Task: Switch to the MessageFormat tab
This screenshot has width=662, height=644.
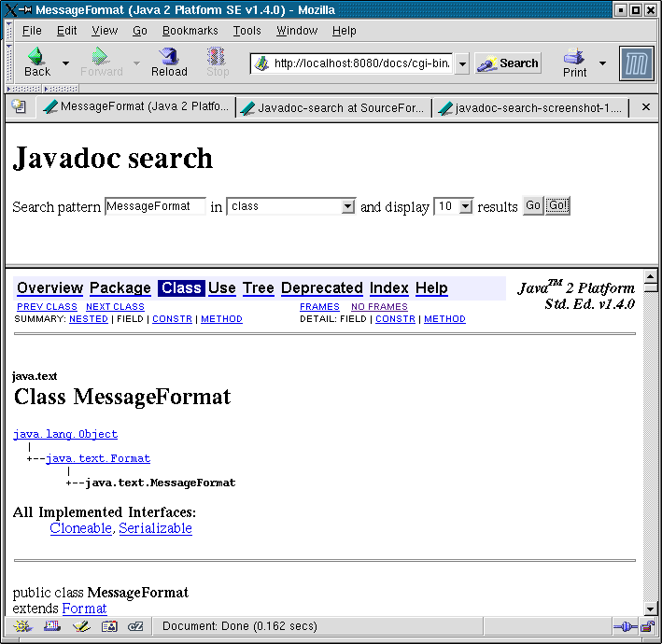Action: click(135, 106)
